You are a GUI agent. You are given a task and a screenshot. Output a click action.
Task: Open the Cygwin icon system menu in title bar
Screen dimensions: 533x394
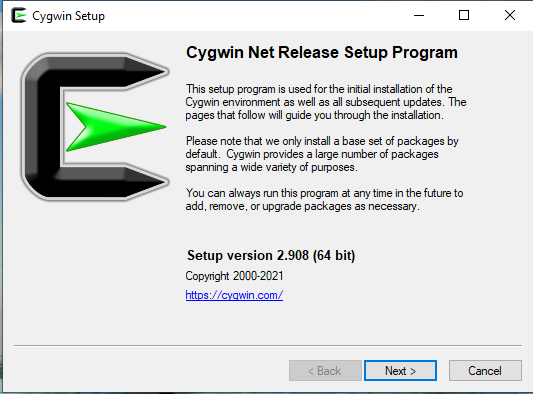pos(19,16)
